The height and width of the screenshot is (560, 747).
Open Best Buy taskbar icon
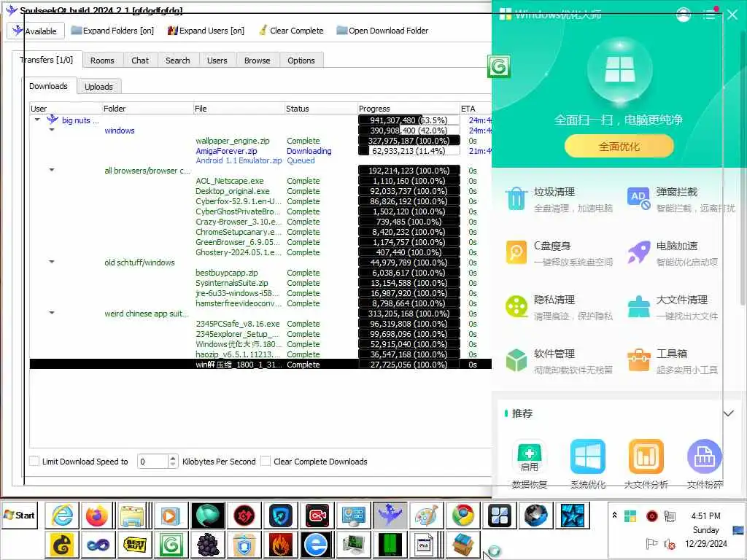(x=134, y=545)
